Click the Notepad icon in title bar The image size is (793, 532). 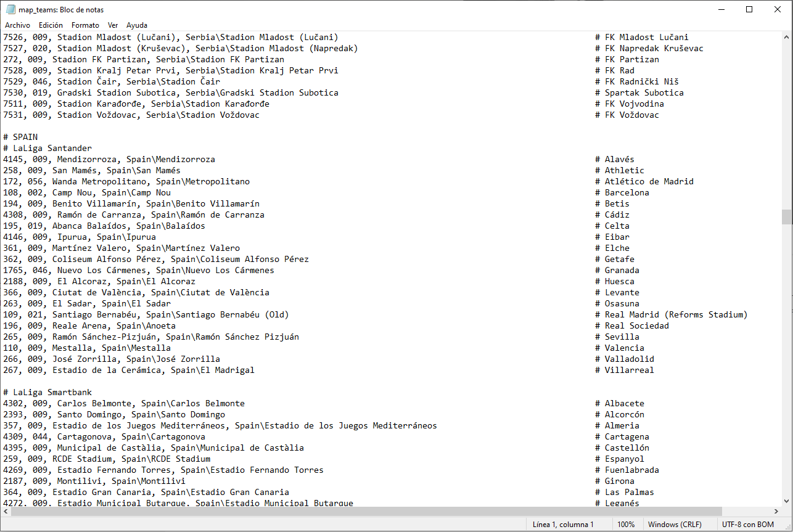coord(10,9)
